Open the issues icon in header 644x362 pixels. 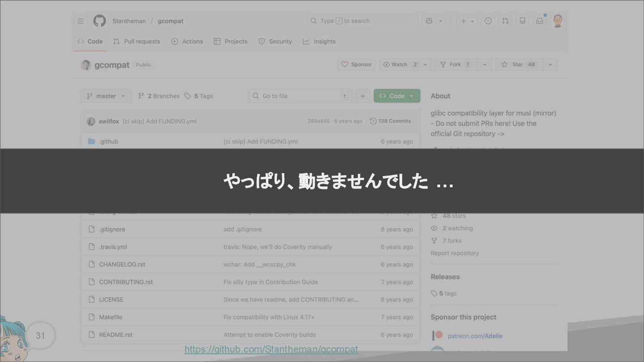coord(488,21)
